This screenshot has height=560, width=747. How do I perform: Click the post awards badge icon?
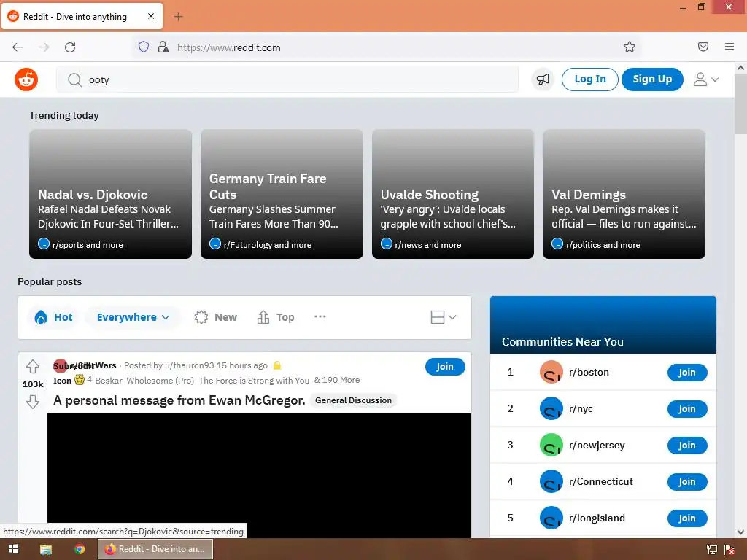[x=80, y=379]
